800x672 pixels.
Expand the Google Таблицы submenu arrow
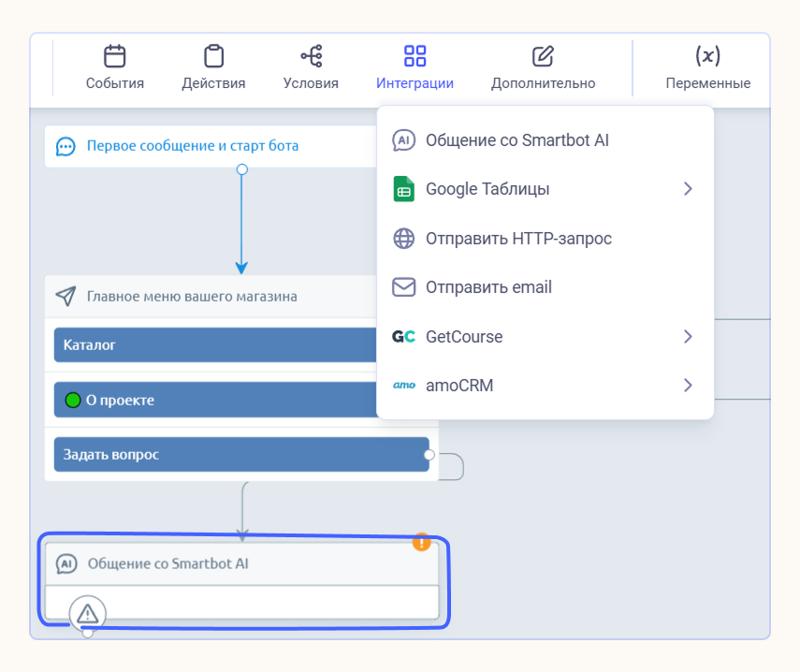tap(688, 189)
